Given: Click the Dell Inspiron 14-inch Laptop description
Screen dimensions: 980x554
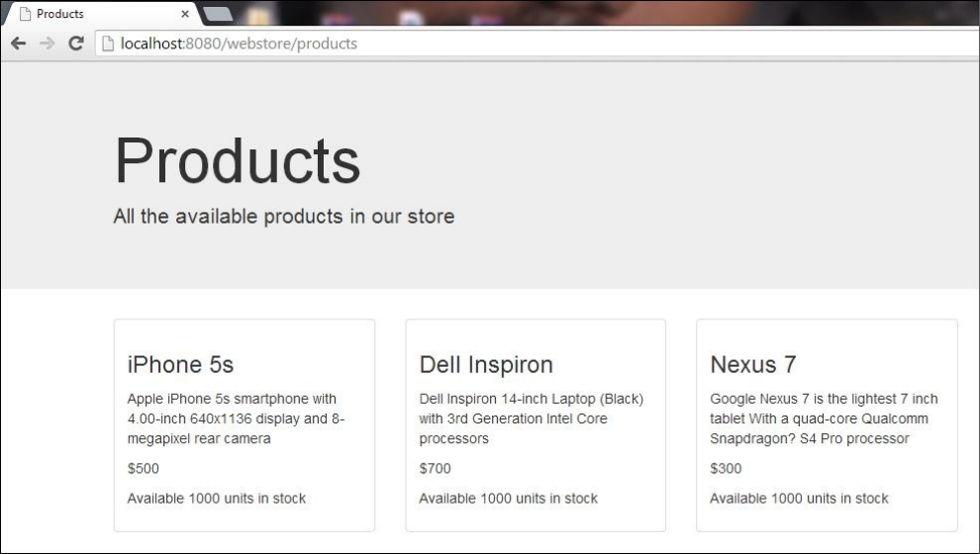Looking at the screenshot, I should point(531,418).
